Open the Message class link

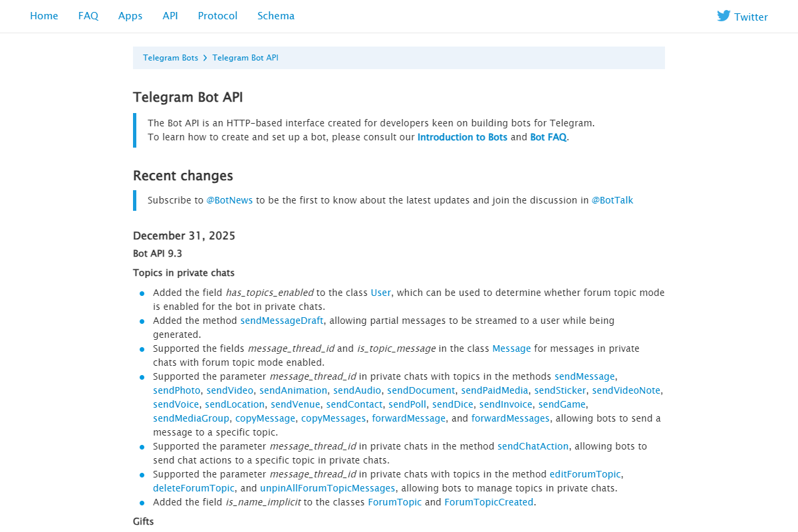click(511, 348)
